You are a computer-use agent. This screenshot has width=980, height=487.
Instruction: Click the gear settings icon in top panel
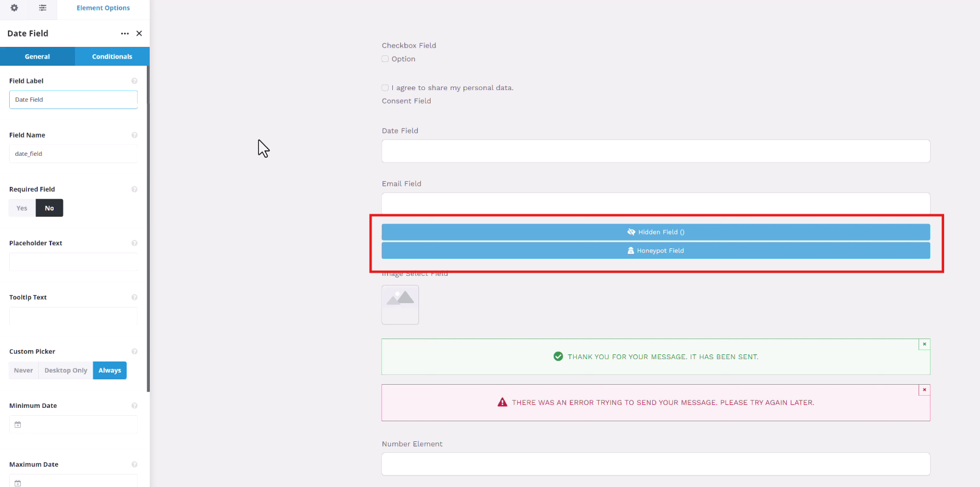[x=14, y=8]
